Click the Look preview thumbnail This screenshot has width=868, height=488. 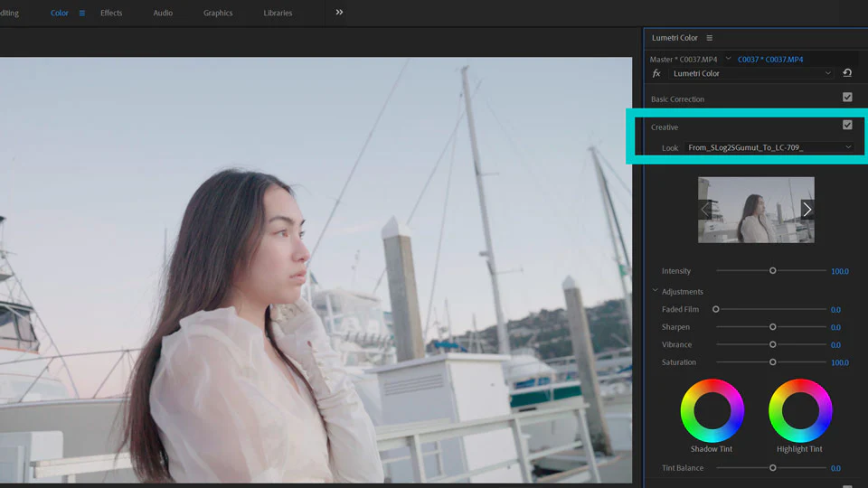(x=756, y=210)
